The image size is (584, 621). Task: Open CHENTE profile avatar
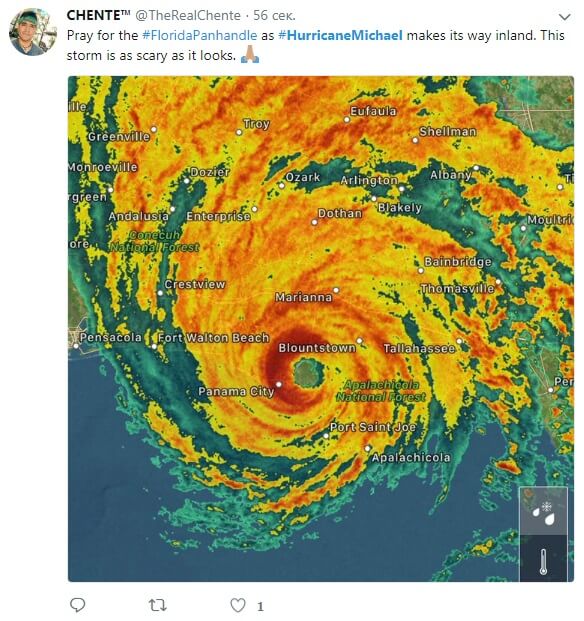click(x=32, y=32)
